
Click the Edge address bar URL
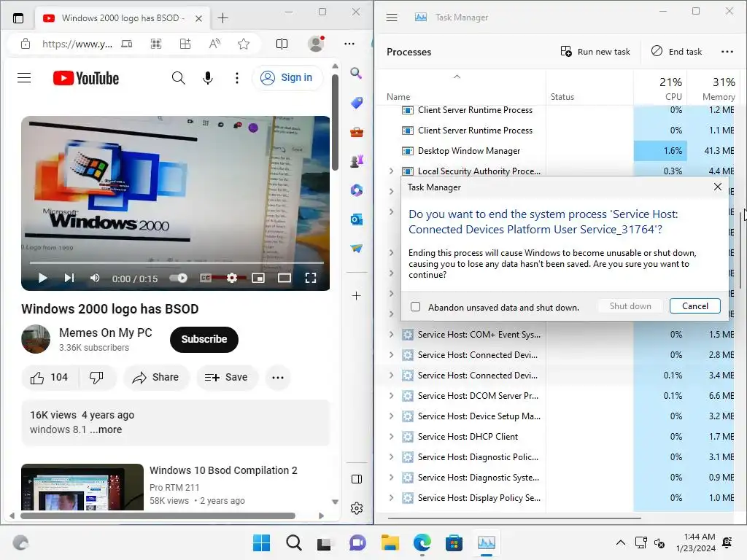[x=77, y=44]
